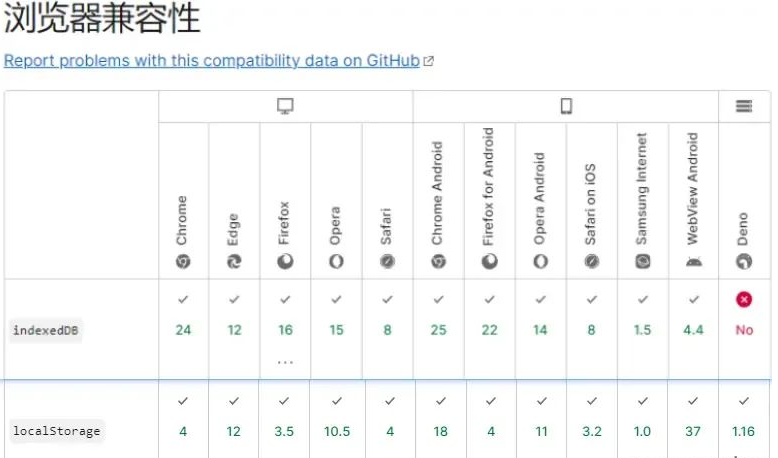Click the server platform icon
Viewport: 778px width, 458px height.
[744, 106]
